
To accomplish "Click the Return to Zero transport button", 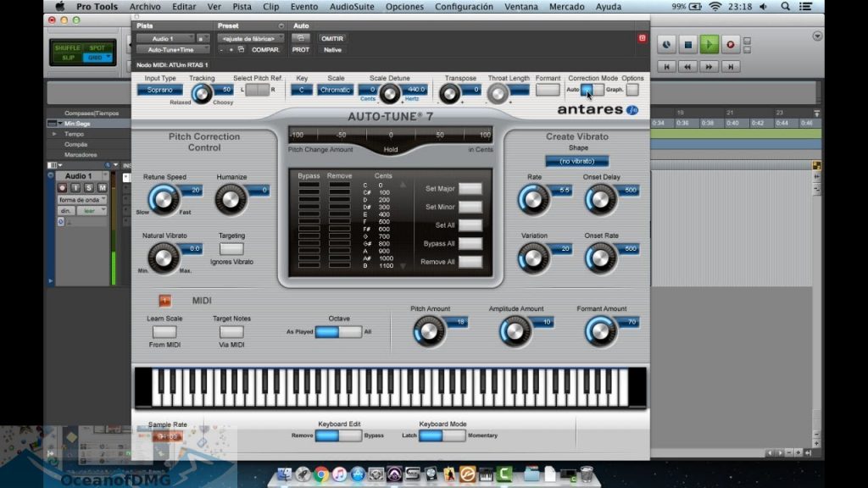I will coord(667,66).
